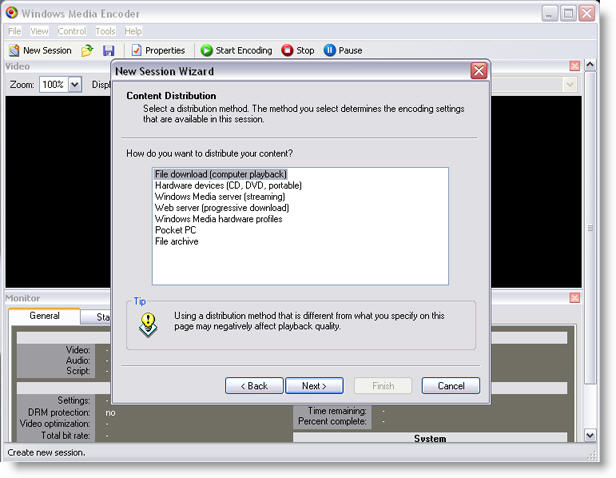Viewport: 616px width, 478px height.
Task: Open the Help menu
Action: (x=133, y=31)
